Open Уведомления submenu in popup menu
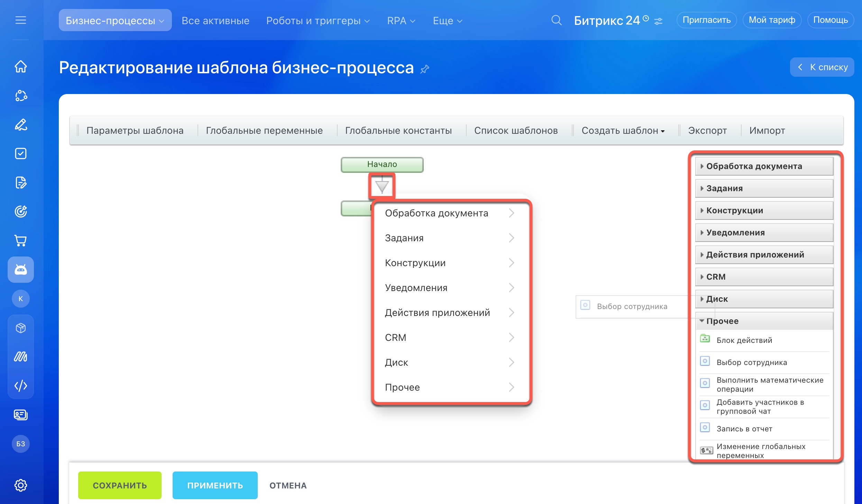Viewport: 862px width, 504px height. (451, 288)
